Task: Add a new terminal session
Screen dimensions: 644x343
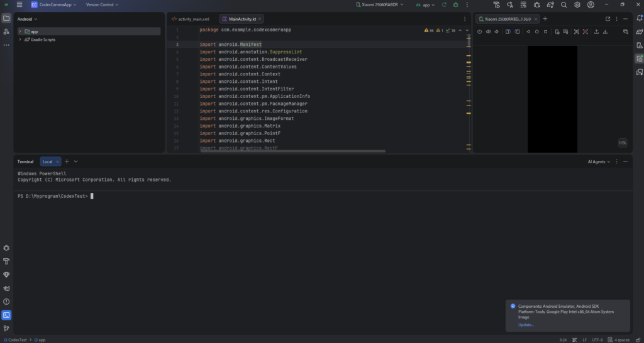Action: pos(67,161)
